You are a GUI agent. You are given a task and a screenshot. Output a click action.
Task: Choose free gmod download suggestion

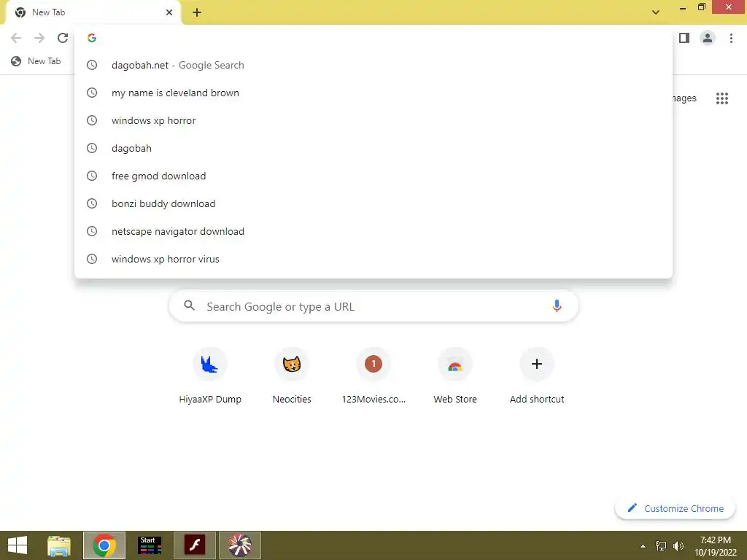373,176
